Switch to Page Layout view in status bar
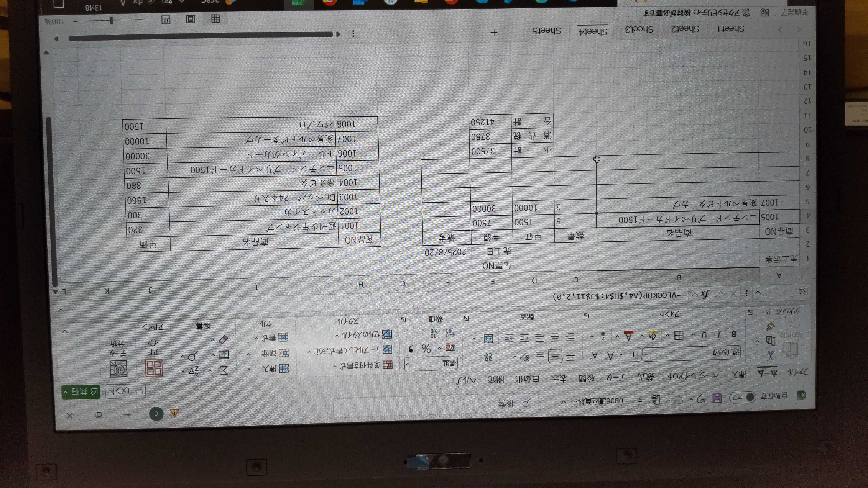The image size is (868, 488). 190,19
